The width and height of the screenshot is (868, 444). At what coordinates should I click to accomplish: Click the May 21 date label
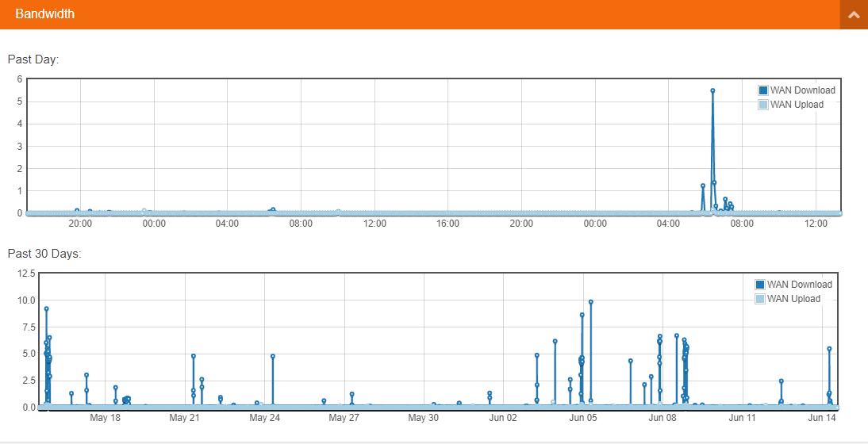tap(185, 418)
